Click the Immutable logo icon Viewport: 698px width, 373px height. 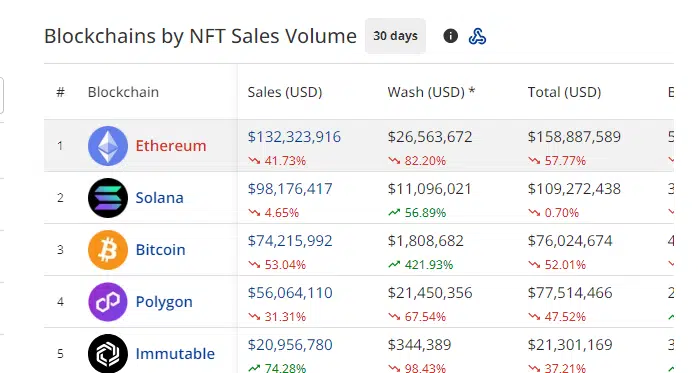[108, 353]
